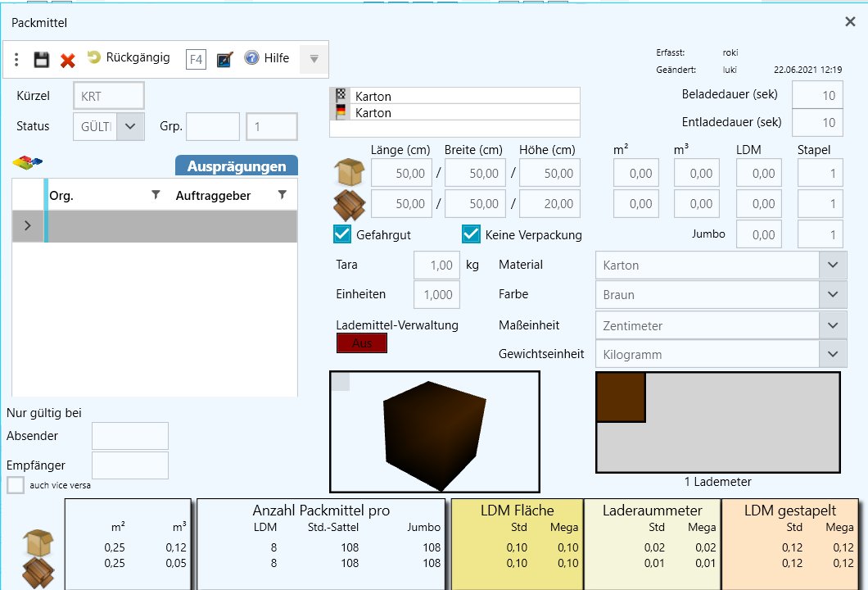Open Hilfe help
This screenshot has width=868, height=590.
pos(267,58)
